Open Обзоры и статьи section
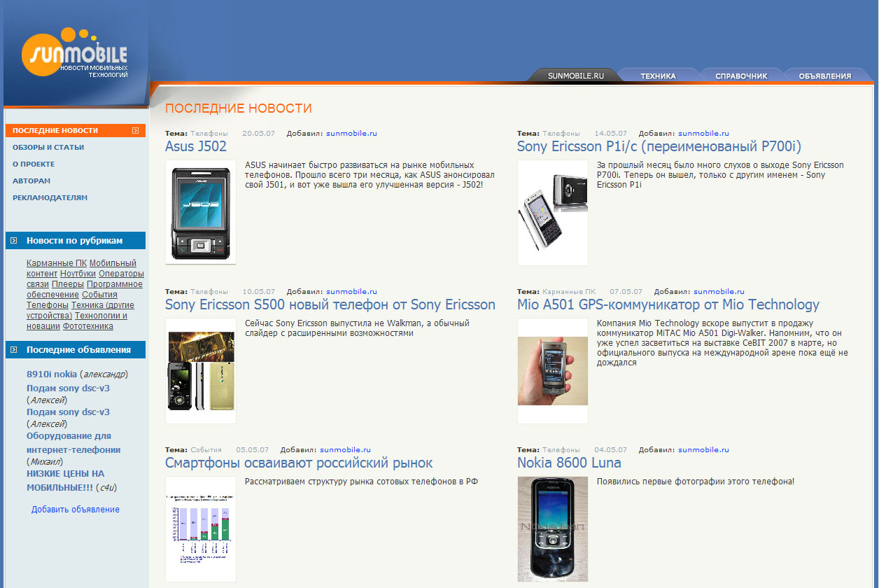This screenshot has width=879, height=588. 48,148
